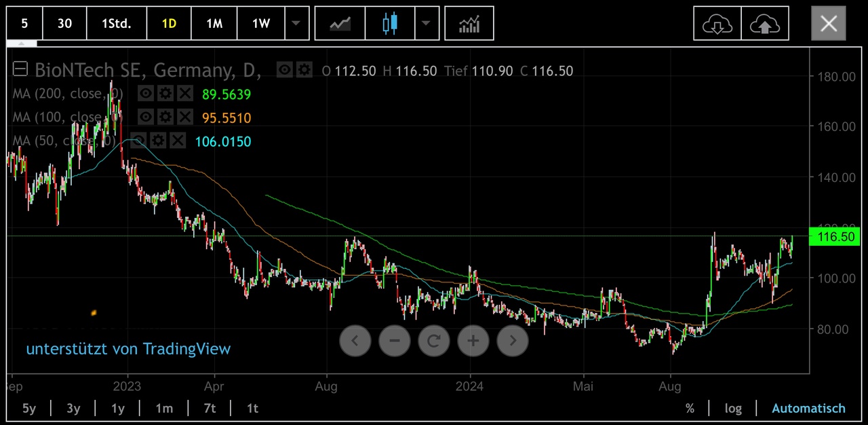Toggle visibility of BioNTech SE series
Screen dimensions: 868x425
click(285, 70)
